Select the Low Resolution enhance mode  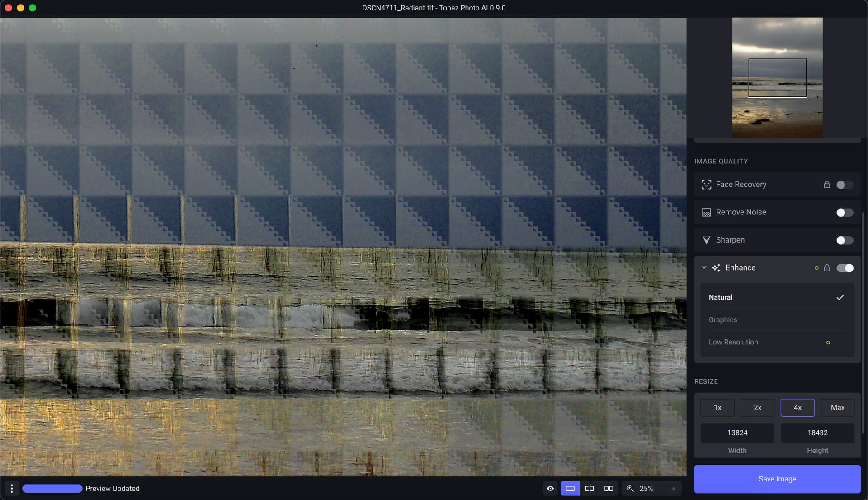coord(733,342)
